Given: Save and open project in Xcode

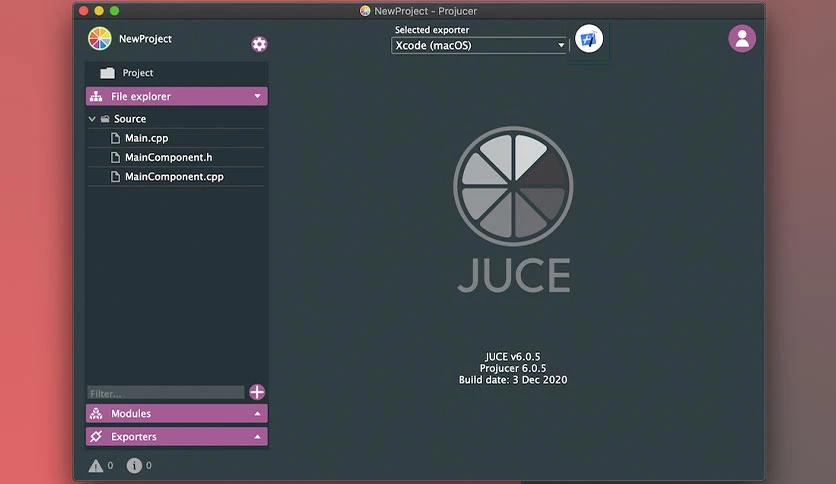Looking at the screenshot, I should 589,38.
